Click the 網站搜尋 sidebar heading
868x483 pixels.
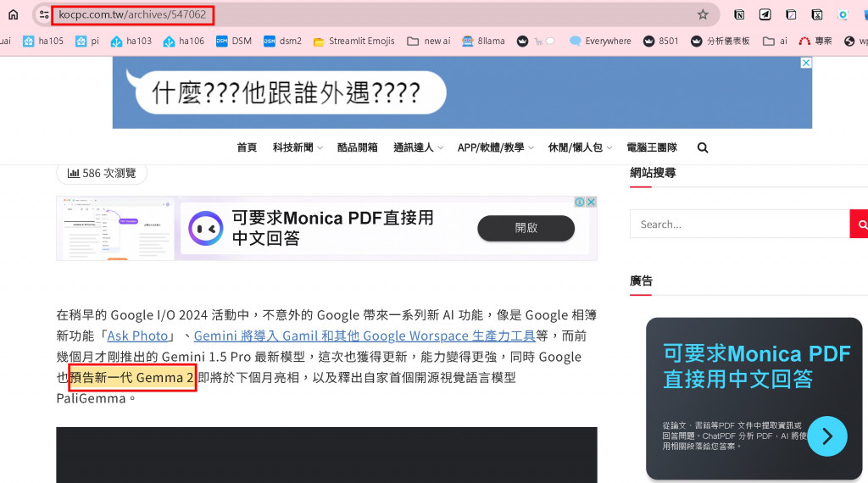653,173
